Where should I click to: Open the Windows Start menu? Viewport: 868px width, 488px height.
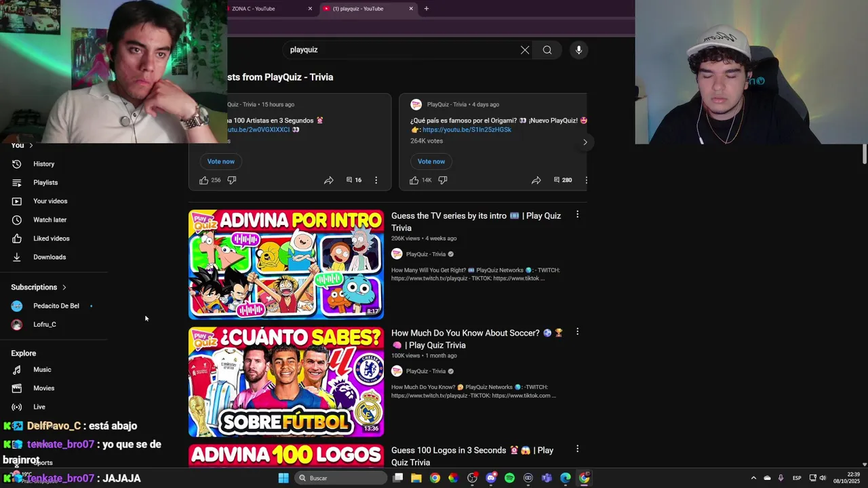coord(283,478)
